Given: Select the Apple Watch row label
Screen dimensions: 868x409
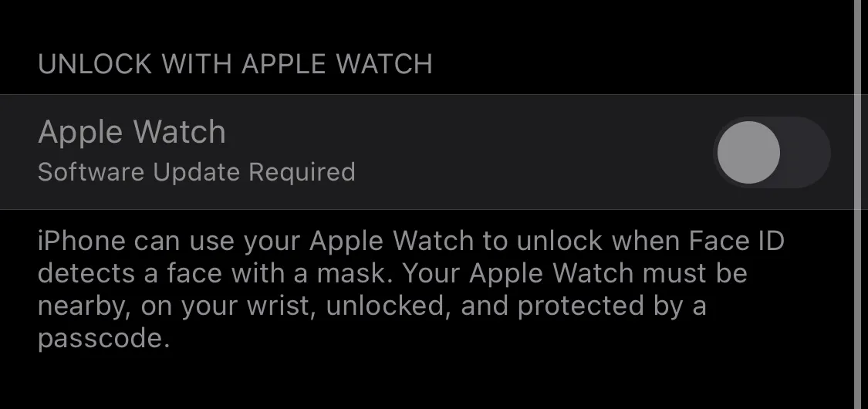Looking at the screenshot, I should [132, 132].
